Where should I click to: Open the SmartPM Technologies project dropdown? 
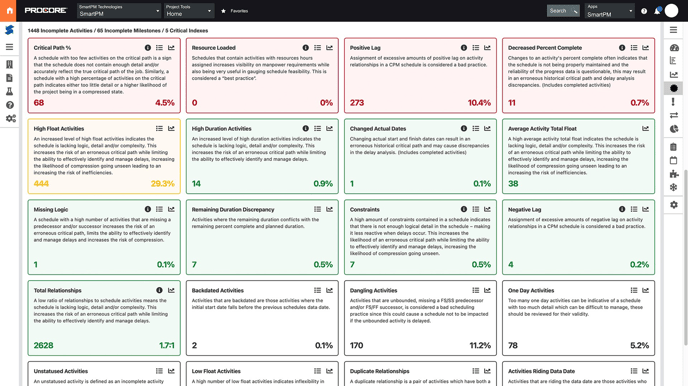coord(119,11)
